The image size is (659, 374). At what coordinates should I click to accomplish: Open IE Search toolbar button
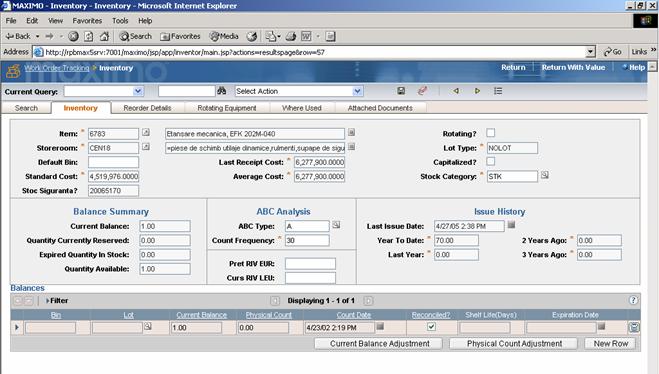pyautogui.click(x=135, y=37)
